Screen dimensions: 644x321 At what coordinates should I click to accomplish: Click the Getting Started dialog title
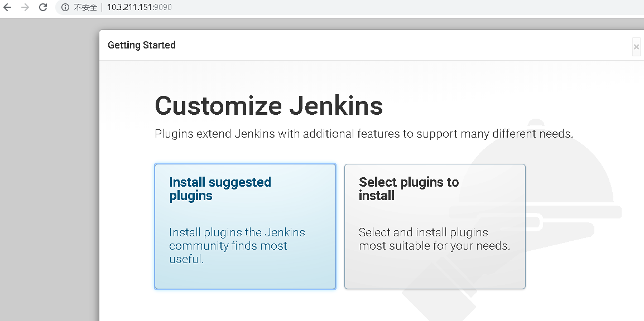pos(142,45)
